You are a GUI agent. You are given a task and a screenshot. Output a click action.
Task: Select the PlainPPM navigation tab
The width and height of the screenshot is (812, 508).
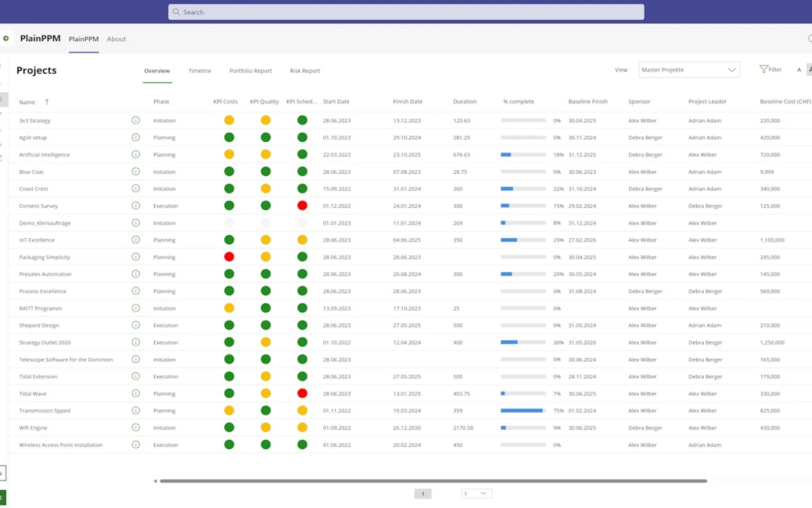pyautogui.click(x=84, y=39)
